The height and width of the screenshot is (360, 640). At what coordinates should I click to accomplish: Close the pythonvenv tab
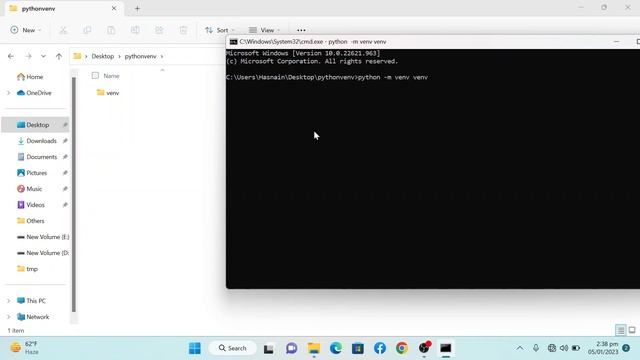[114, 8]
